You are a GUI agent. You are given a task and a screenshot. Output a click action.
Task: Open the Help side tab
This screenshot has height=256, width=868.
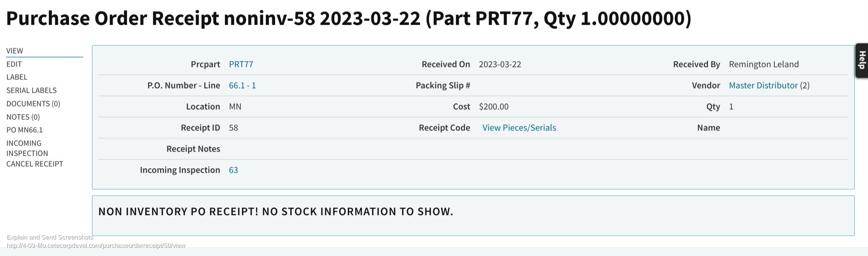click(862, 61)
